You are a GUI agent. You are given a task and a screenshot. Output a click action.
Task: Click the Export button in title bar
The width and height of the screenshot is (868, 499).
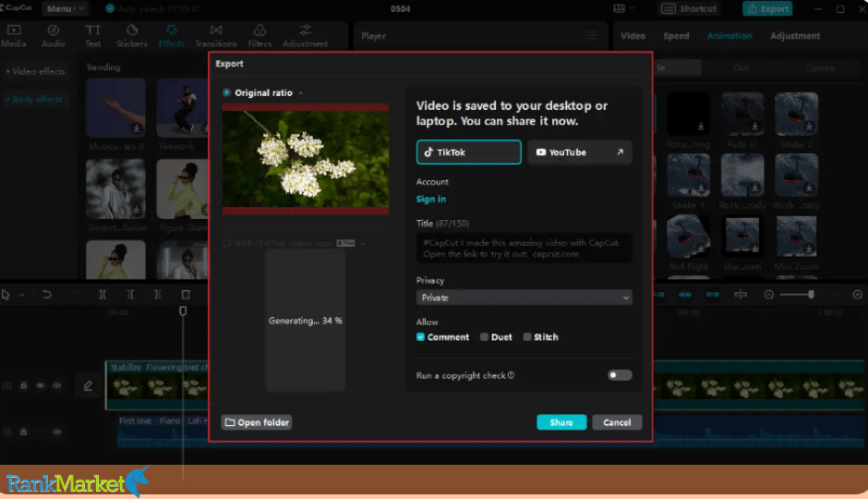pyautogui.click(x=767, y=8)
